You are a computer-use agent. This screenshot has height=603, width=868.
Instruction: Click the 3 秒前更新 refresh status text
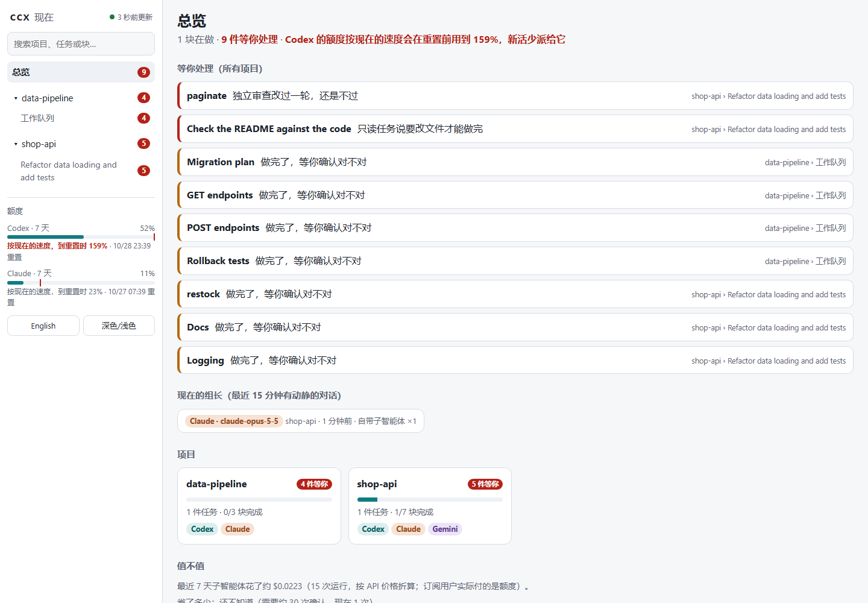click(x=135, y=17)
